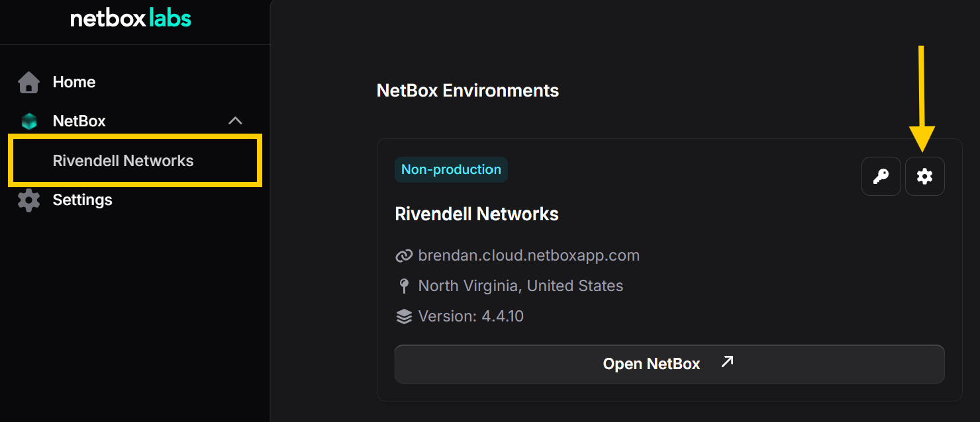980x422 pixels.
Task: Click the Version 4.4.10 text
Action: click(470, 316)
